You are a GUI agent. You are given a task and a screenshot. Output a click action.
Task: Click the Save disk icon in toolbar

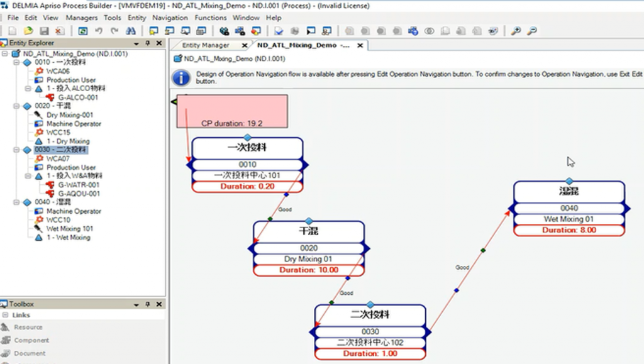tap(44, 30)
